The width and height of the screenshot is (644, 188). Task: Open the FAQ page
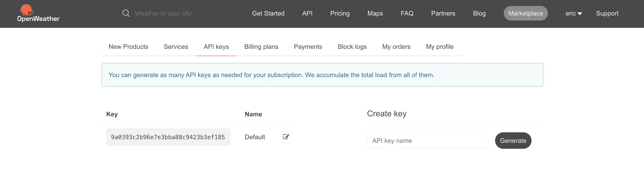point(407,13)
